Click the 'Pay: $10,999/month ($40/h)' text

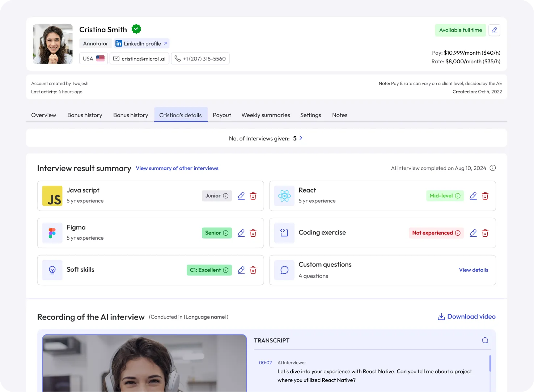click(x=466, y=53)
